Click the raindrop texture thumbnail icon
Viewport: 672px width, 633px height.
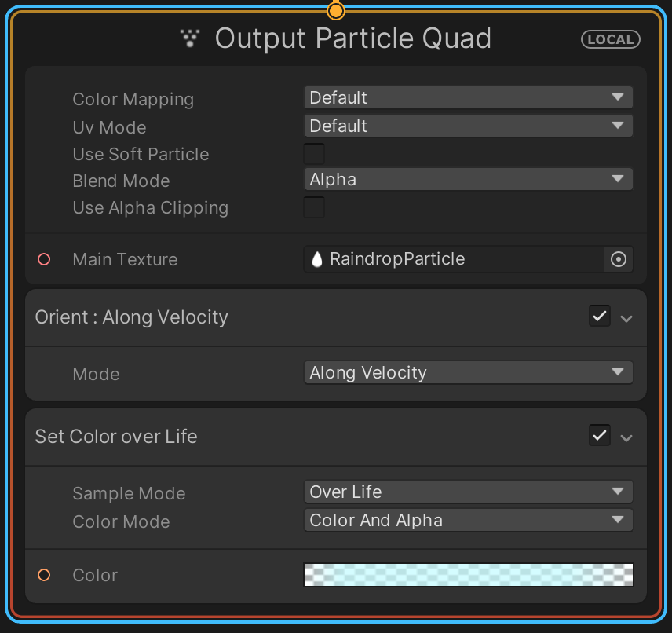pos(317,260)
